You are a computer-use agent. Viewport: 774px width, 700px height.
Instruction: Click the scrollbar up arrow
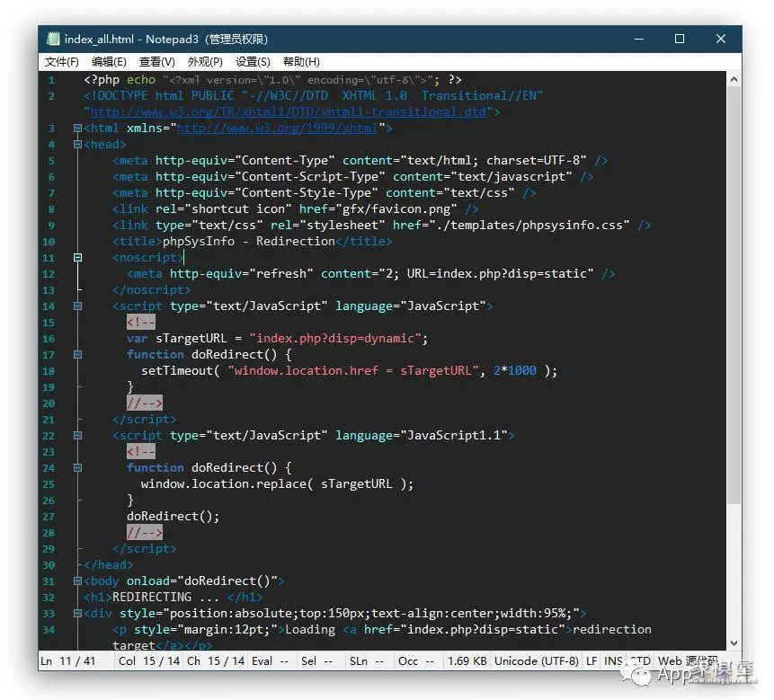[734, 79]
